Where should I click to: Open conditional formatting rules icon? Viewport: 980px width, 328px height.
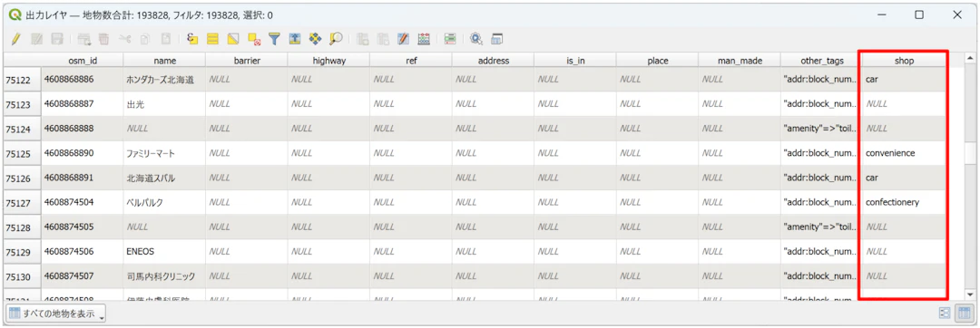tap(450, 39)
